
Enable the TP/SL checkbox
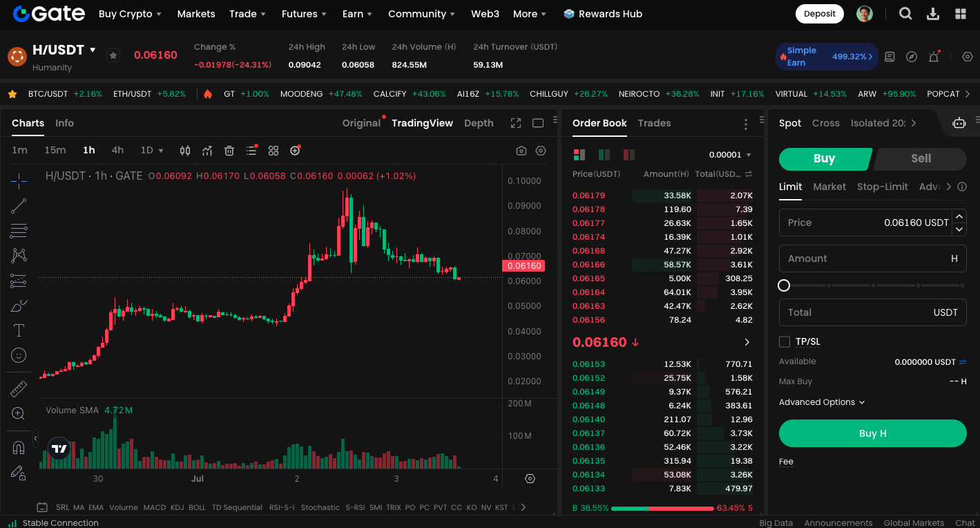(x=785, y=341)
